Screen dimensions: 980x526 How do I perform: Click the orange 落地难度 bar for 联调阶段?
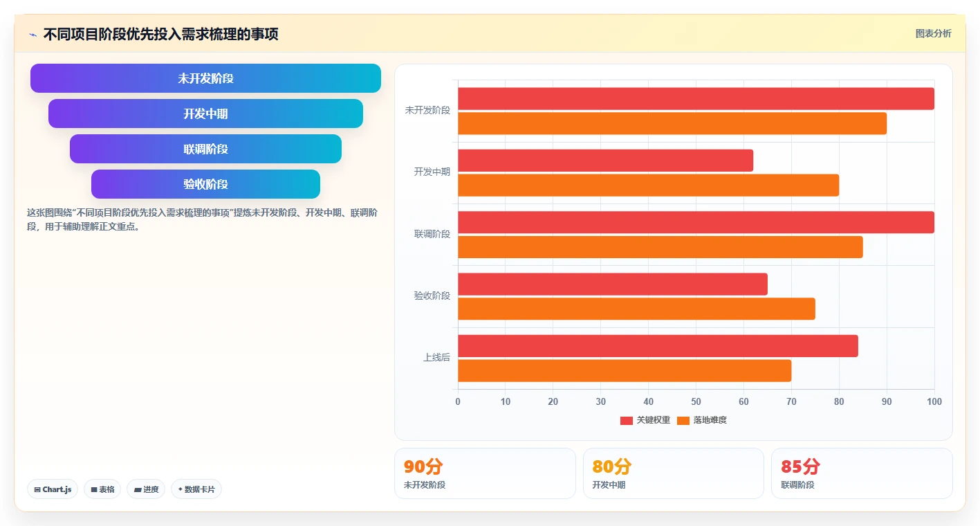(x=660, y=247)
